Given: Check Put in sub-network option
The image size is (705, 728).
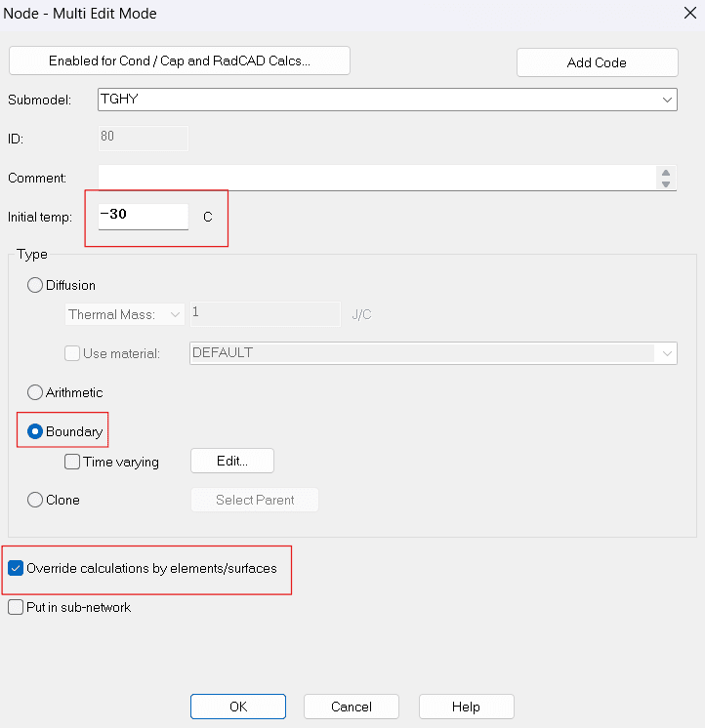Looking at the screenshot, I should (16, 607).
